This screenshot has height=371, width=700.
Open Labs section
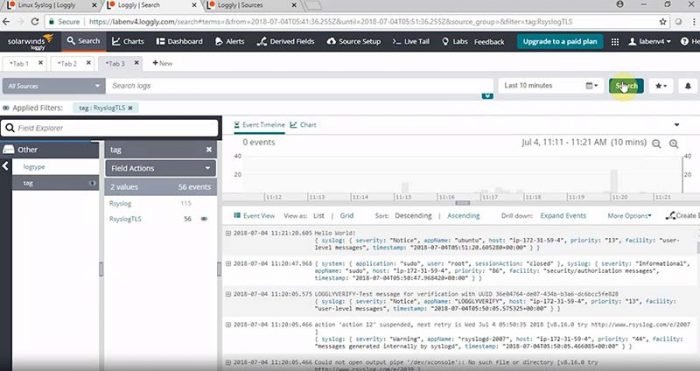click(x=454, y=42)
